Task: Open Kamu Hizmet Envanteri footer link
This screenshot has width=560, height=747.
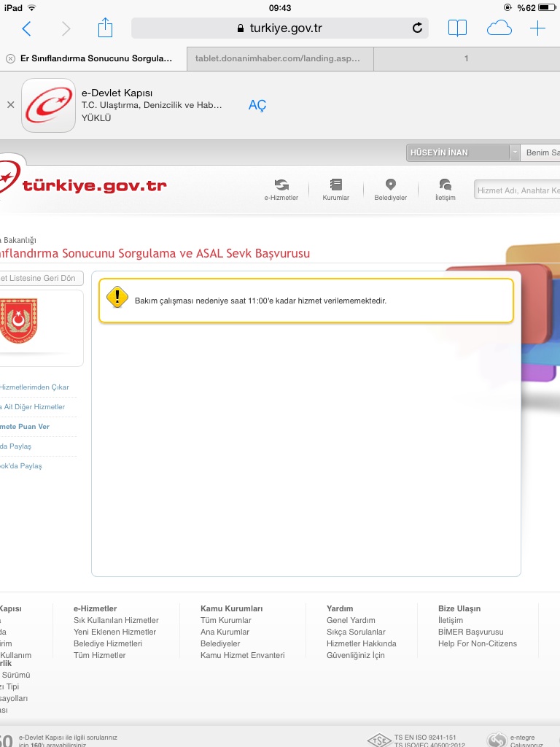Action: point(242,655)
